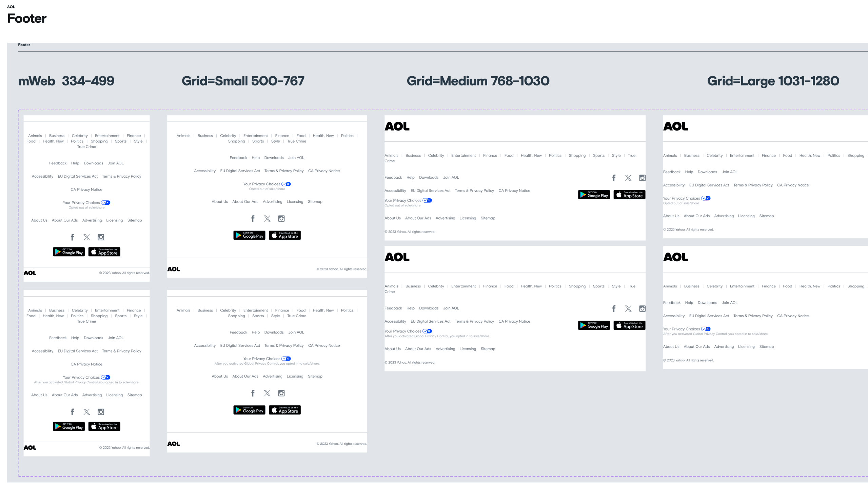Click AOL logo in Grid=Medium opted-out footer
Screen dimensions: 868x484
397,126
